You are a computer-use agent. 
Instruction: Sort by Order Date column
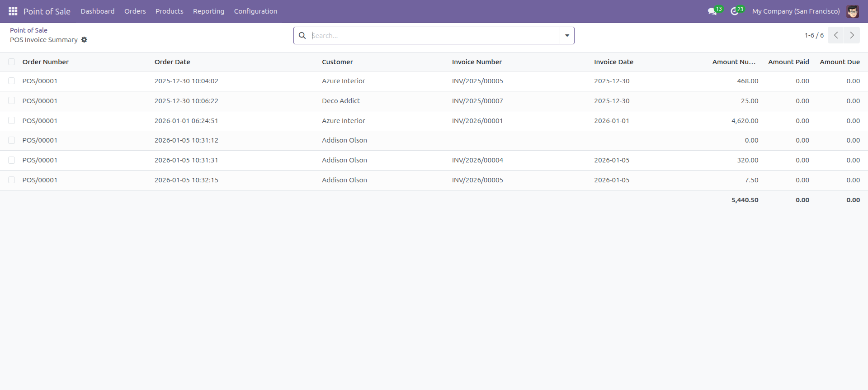(x=172, y=62)
